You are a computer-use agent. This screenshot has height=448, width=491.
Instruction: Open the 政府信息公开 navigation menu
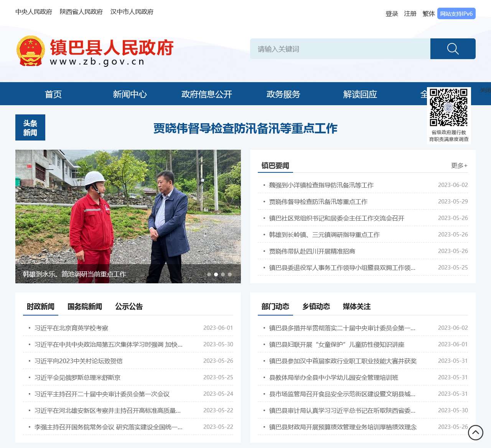[206, 94]
